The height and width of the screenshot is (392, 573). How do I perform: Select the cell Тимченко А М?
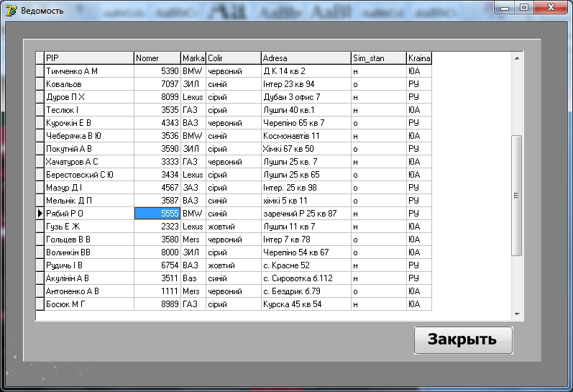pos(89,71)
